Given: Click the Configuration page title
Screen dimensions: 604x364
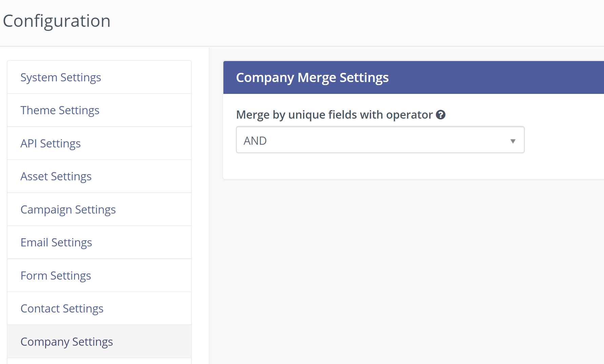Looking at the screenshot, I should click(57, 21).
